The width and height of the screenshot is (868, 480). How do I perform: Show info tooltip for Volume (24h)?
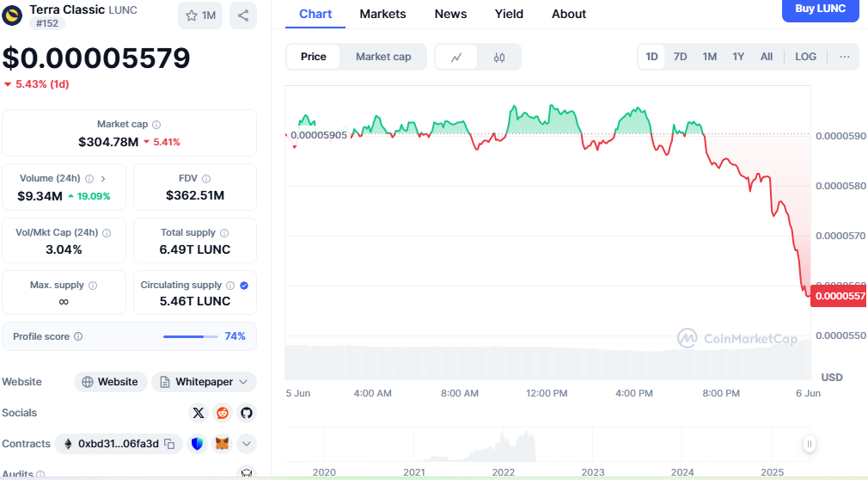[89, 178]
